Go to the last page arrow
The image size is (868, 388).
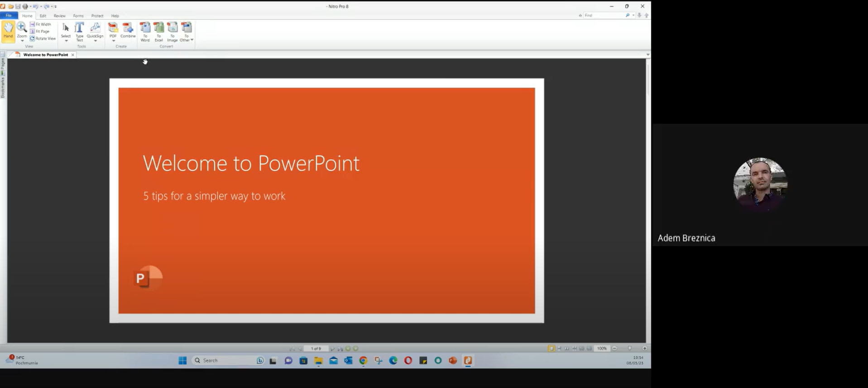click(340, 349)
